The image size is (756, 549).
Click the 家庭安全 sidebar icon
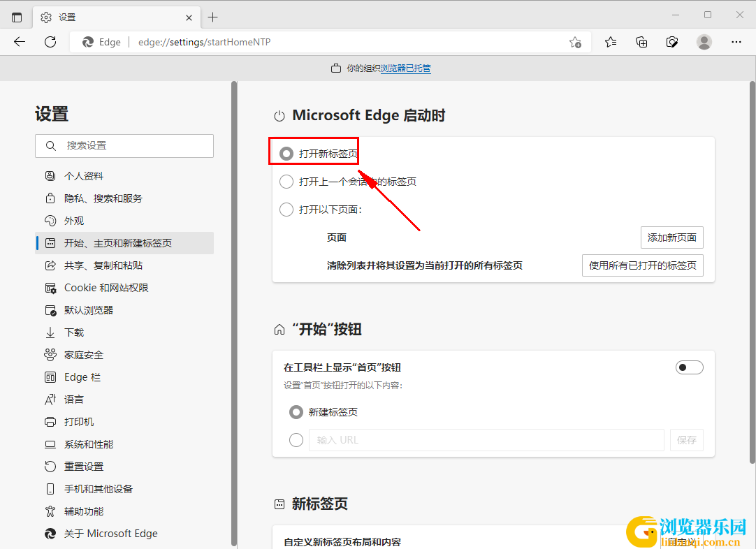point(50,355)
